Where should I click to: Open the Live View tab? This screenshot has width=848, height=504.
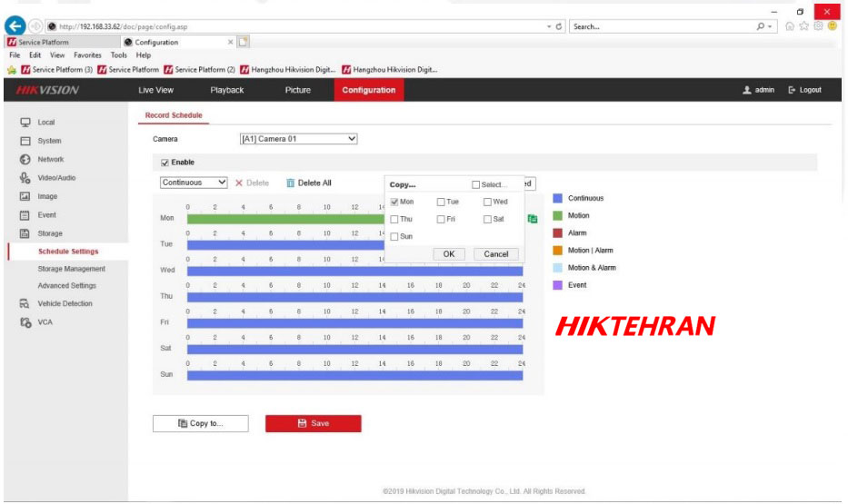tap(155, 90)
